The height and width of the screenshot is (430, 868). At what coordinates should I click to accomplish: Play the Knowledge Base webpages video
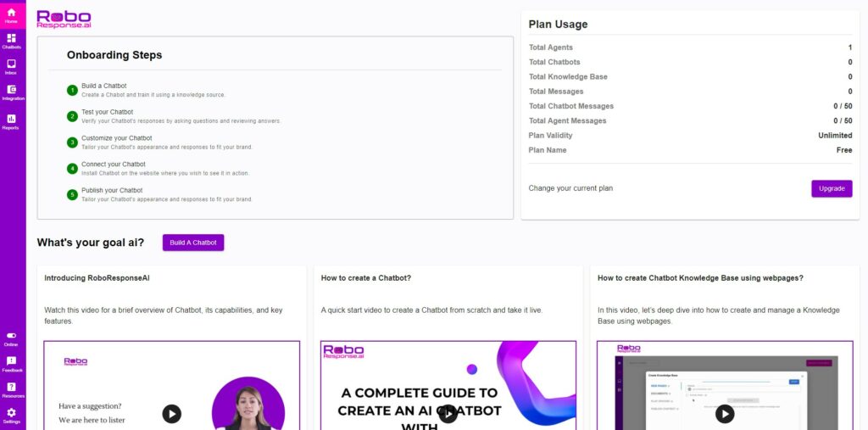725,413
